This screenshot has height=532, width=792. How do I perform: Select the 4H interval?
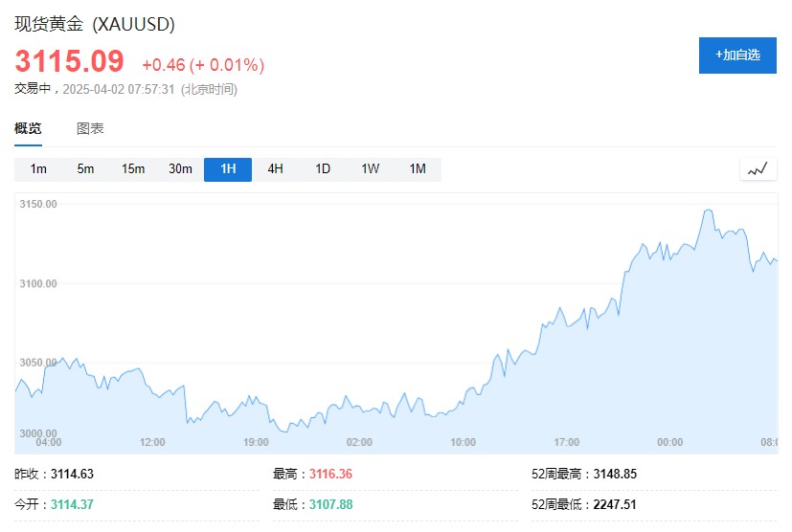pyautogui.click(x=275, y=169)
